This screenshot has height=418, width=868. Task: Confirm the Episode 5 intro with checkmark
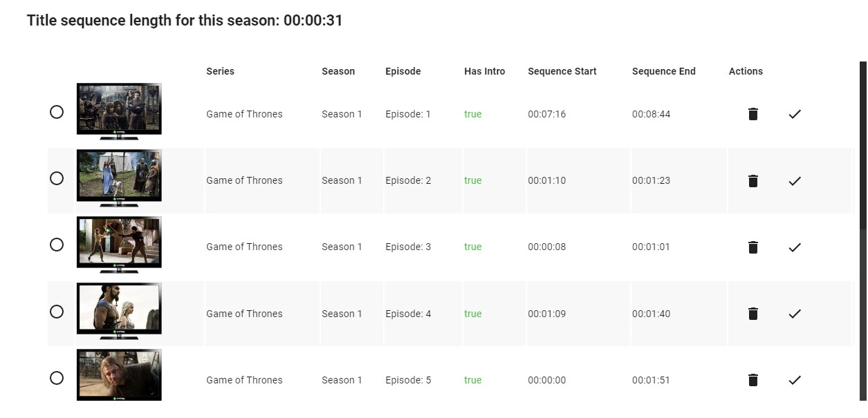pos(795,380)
